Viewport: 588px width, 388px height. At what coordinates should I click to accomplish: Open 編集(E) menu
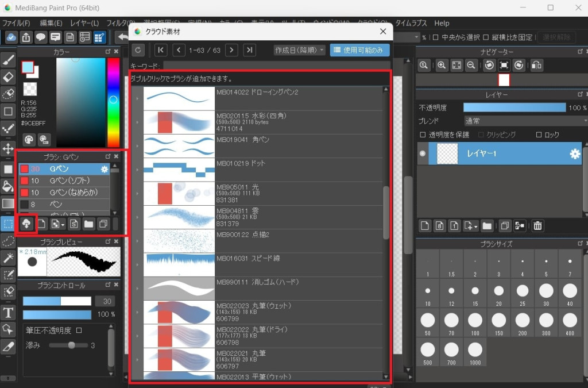tap(51, 23)
